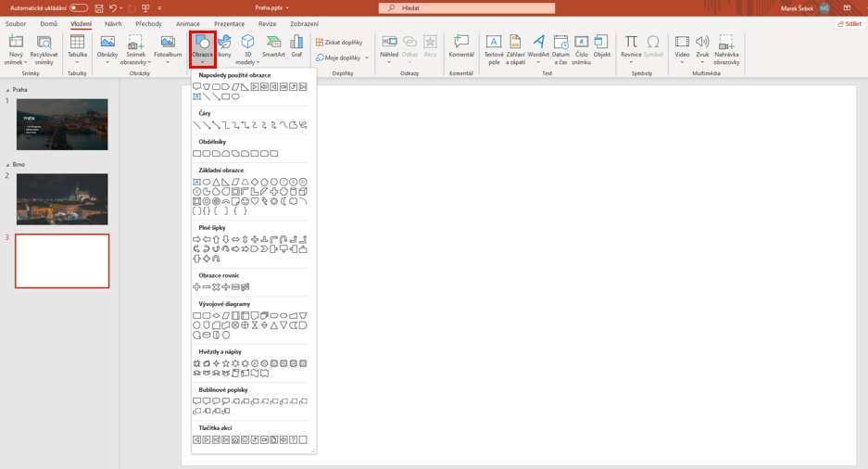Switch to the Návrh tab
The image size is (868, 469).
click(x=113, y=24)
